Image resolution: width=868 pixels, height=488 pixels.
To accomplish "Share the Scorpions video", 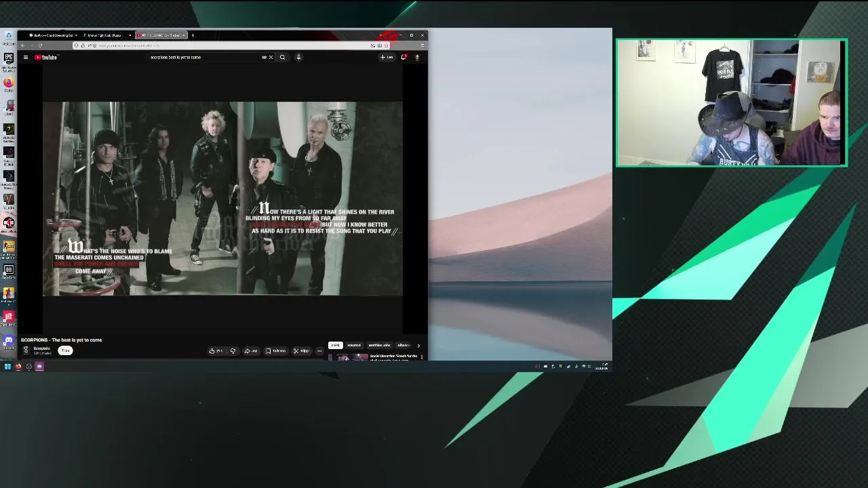I will point(251,350).
